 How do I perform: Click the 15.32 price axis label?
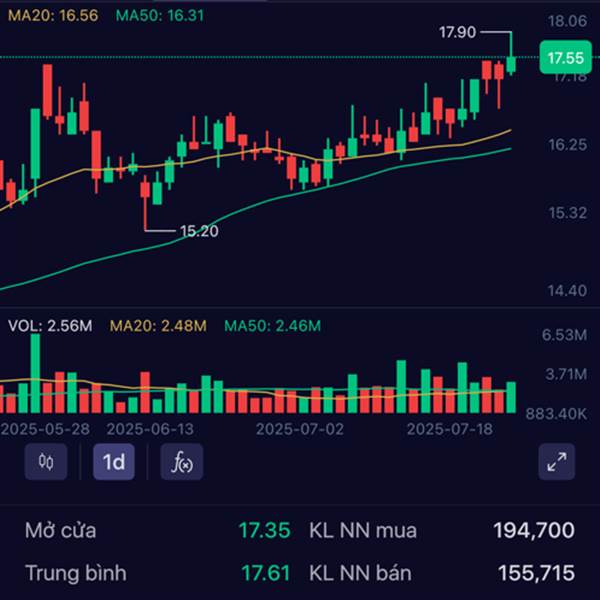567,213
